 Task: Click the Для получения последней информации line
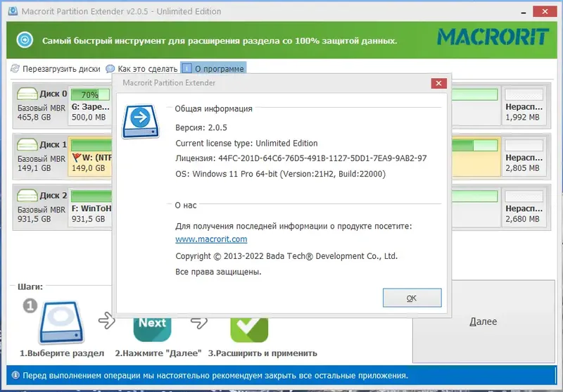[293, 226]
